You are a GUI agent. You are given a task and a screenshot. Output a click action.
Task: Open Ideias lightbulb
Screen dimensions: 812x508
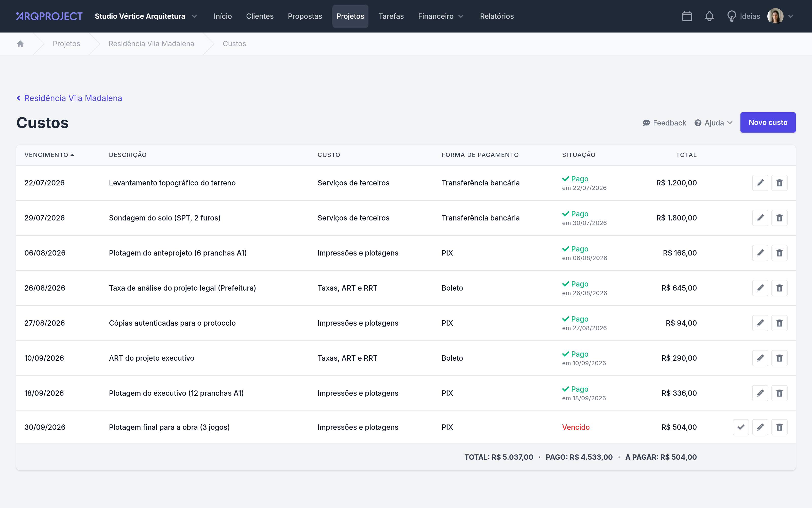click(743, 16)
